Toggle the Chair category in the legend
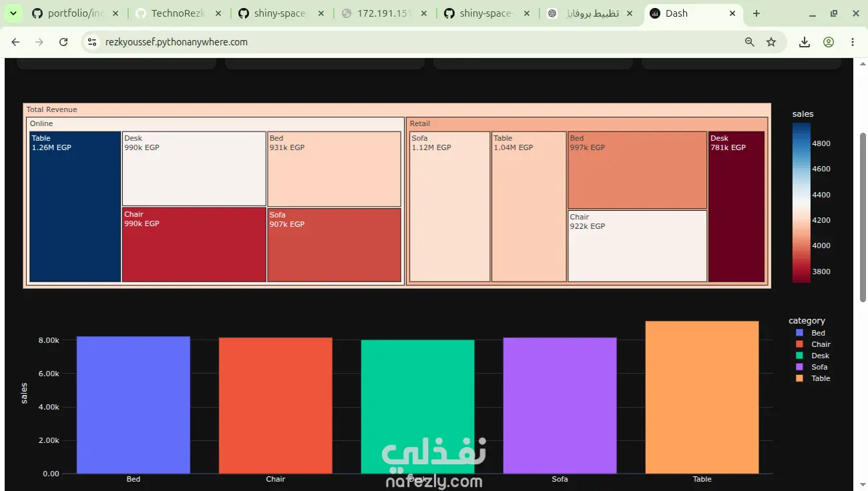This screenshot has width=868, height=491. 813,344
